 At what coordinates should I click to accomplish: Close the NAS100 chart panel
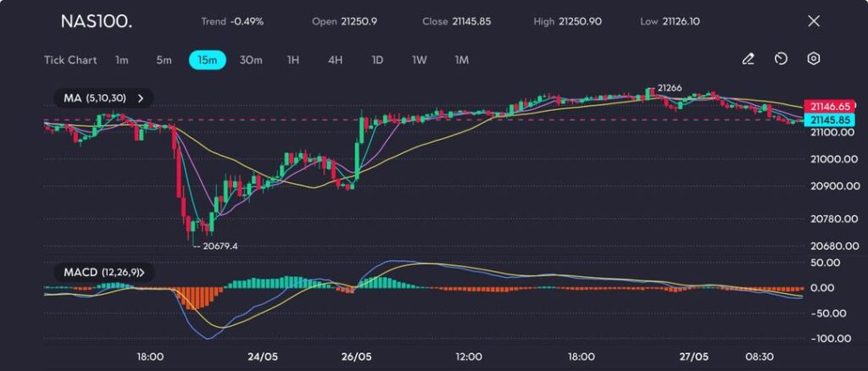(x=814, y=21)
